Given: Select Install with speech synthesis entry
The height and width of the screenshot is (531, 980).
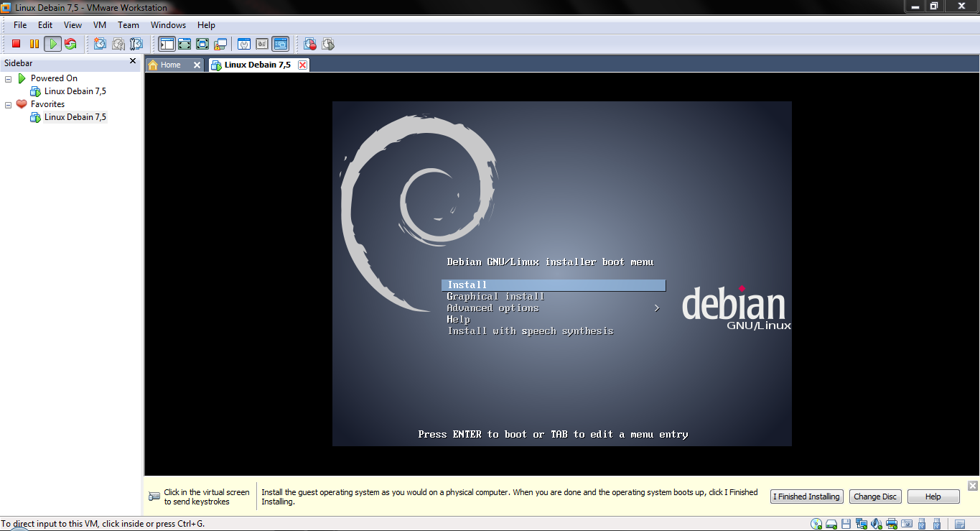Looking at the screenshot, I should point(530,331).
